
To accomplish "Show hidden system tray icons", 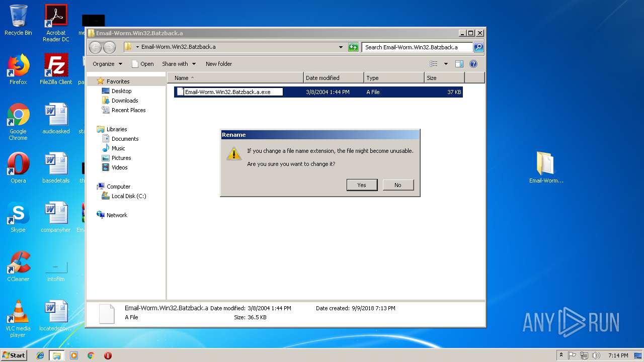I will [x=561, y=355].
